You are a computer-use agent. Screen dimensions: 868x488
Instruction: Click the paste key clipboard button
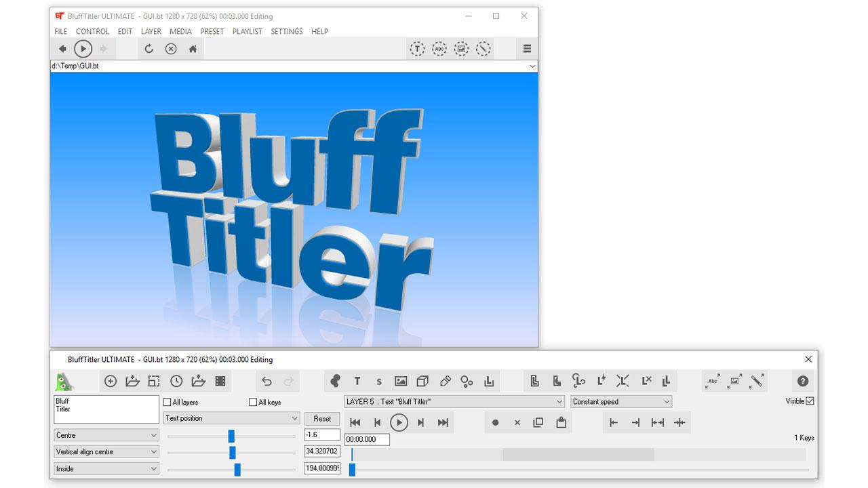561,422
